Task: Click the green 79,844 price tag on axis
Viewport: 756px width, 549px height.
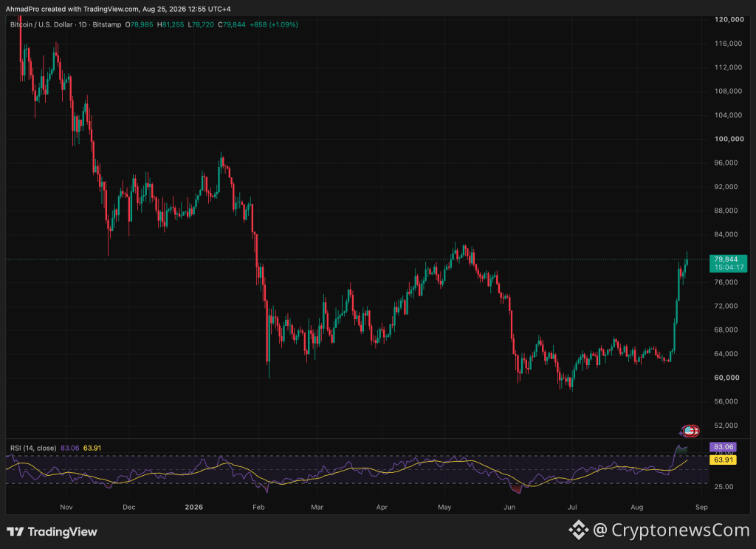Action: (726, 259)
